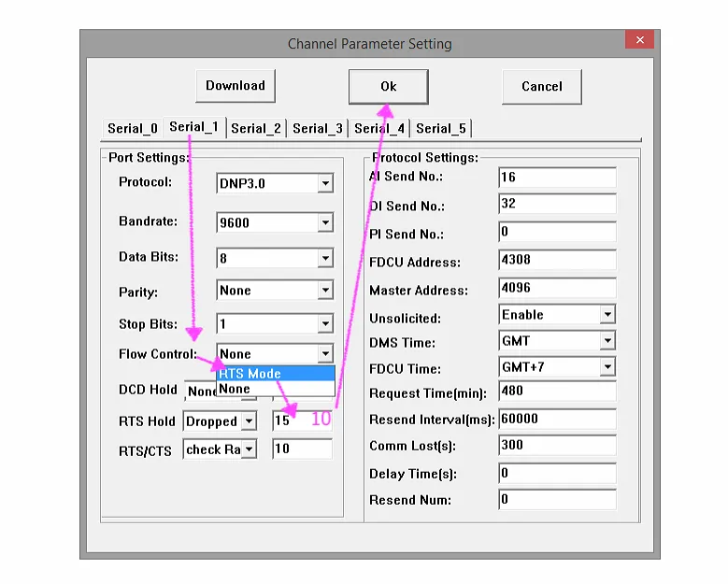
Task: Click the RTS Hold value field showing 15
Action: coord(302,421)
